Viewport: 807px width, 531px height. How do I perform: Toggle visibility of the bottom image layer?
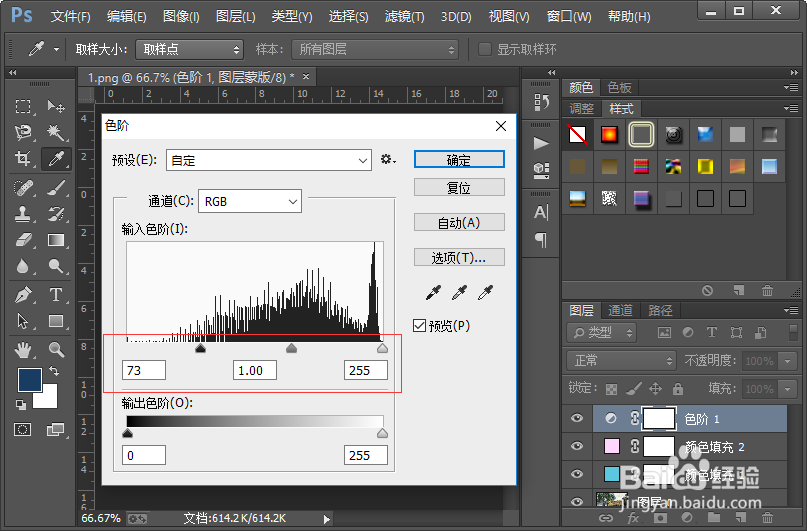[x=577, y=501]
